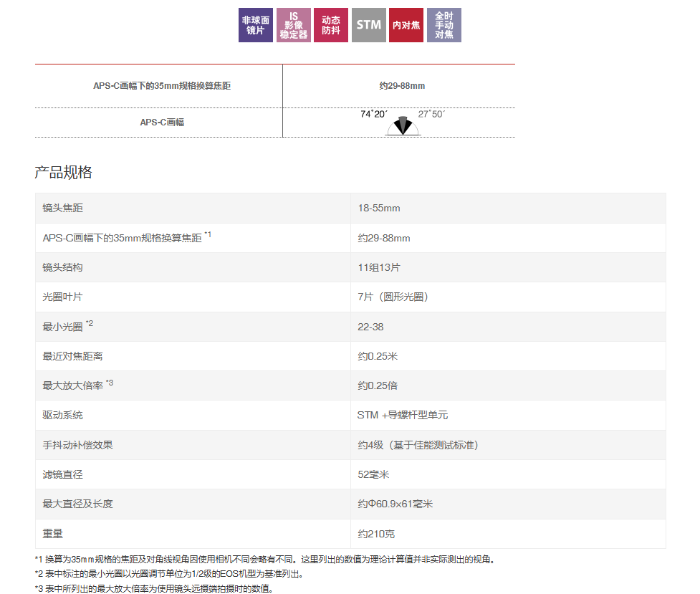Viewport: 700px width, 594px height.
Task: Select the 7片（圆形光圈）value
Action: (x=393, y=297)
